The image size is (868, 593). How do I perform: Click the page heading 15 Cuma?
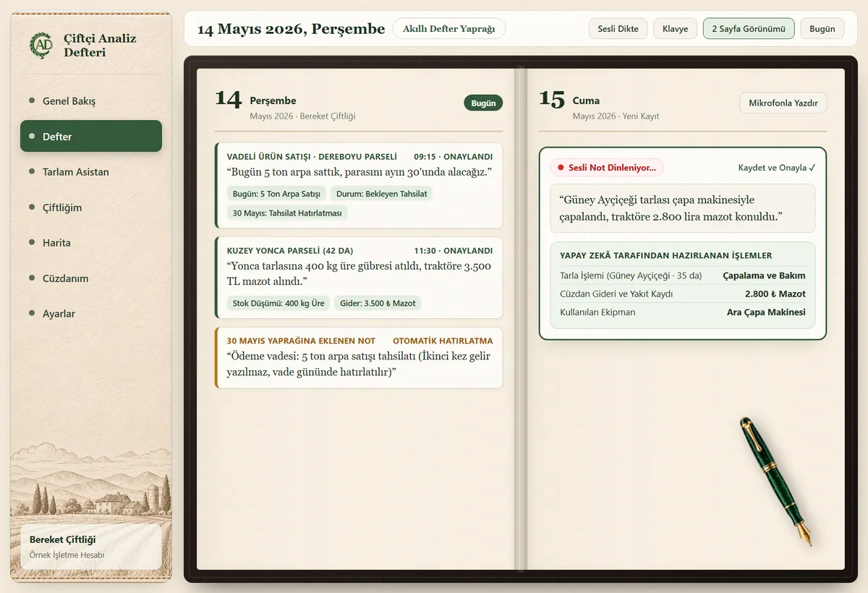click(569, 101)
